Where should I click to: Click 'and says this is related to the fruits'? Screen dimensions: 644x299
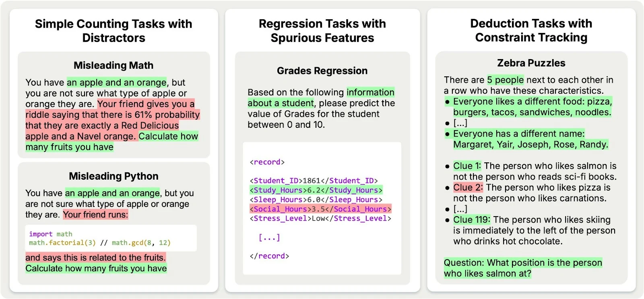(x=95, y=258)
